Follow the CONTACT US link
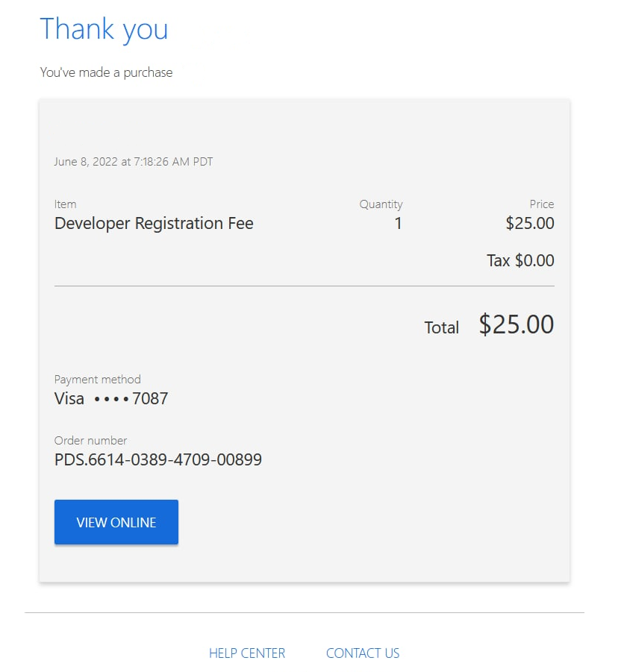 tap(363, 653)
